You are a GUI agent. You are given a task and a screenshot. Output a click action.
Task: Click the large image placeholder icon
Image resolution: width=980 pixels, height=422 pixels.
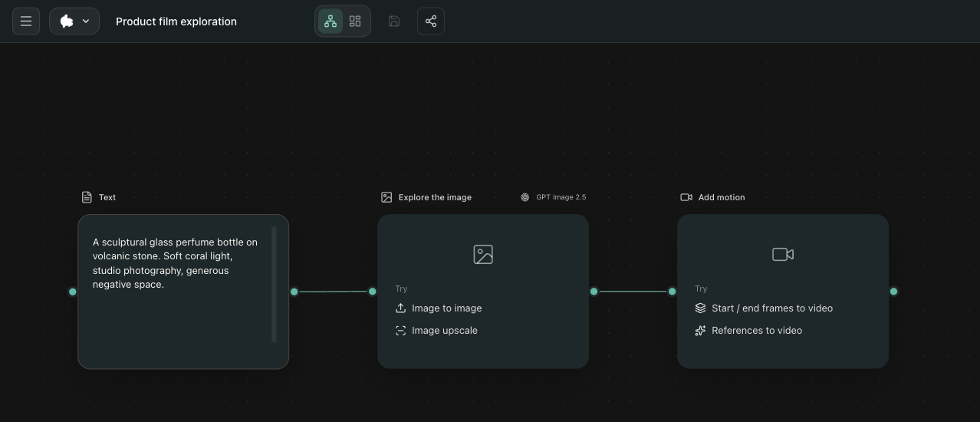[x=483, y=254]
